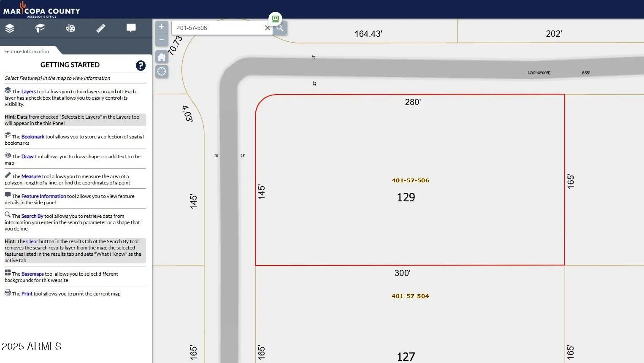This screenshot has height=363, width=644.
Task: Select parcel label 401-57-504 on the map
Action: tap(410, 296)
